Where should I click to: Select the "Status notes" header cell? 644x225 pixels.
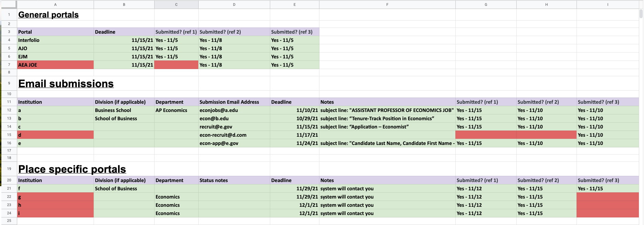[x=234, y=180]
